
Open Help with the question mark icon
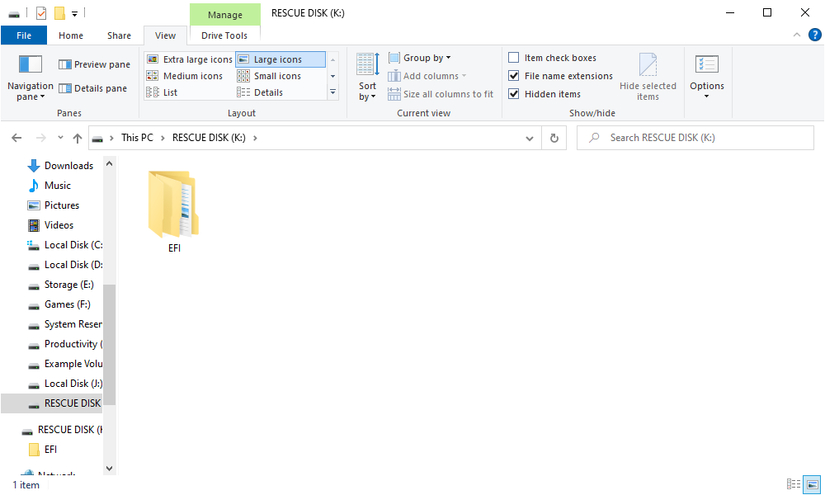[814, 35]
